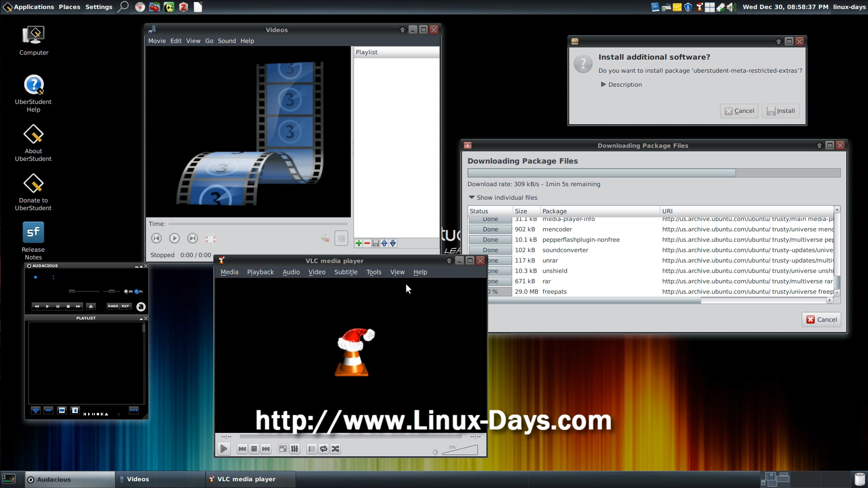This screenshot has width=868, height=488.
Task: Toggle Audacious REP repeat button
Action: point(125,306)
